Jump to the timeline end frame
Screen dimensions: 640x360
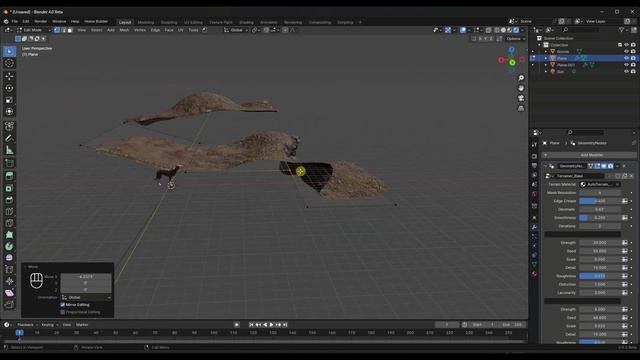click(x=285, y=325)
